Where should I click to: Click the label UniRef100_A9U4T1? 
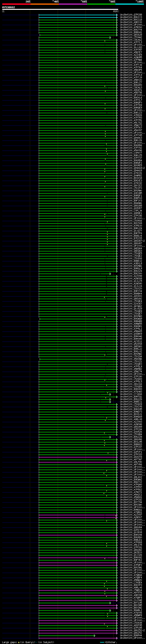point(131,90)
